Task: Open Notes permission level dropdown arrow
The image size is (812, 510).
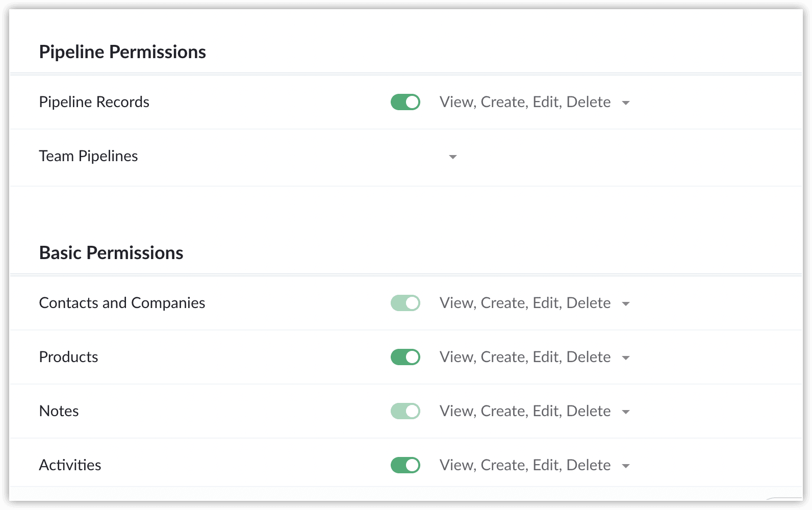Action: pyautogui.click(x=626, y=412)
